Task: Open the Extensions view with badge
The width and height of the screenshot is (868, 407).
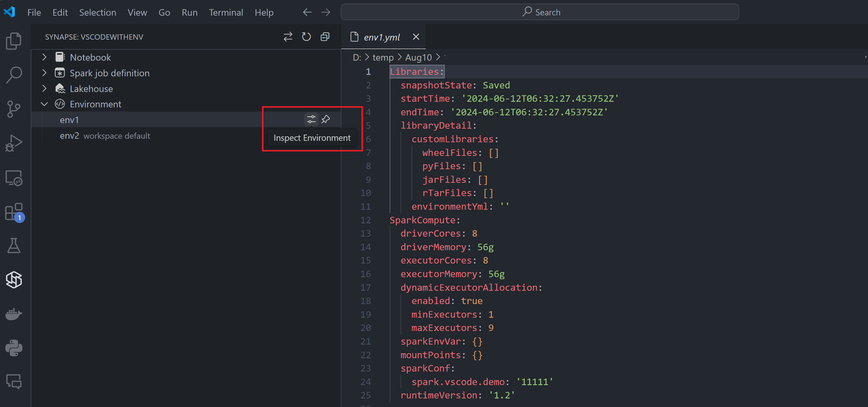Action: (x=14, y=212)
